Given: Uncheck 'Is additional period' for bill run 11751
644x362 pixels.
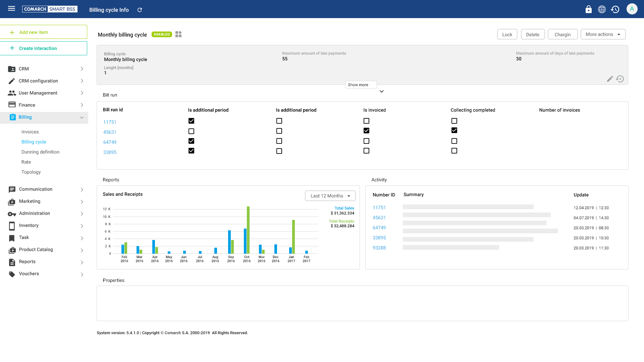Looking at the screenshot, I should (x=191, y=121).
